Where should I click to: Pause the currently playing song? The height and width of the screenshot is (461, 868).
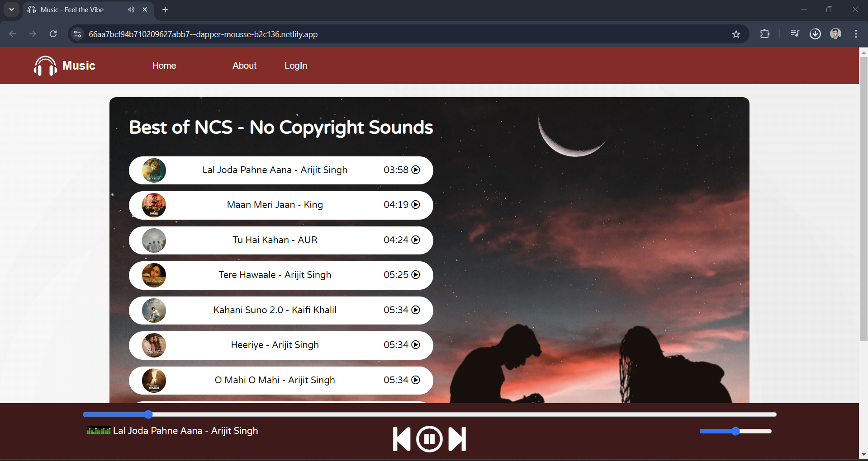point(429,439)
